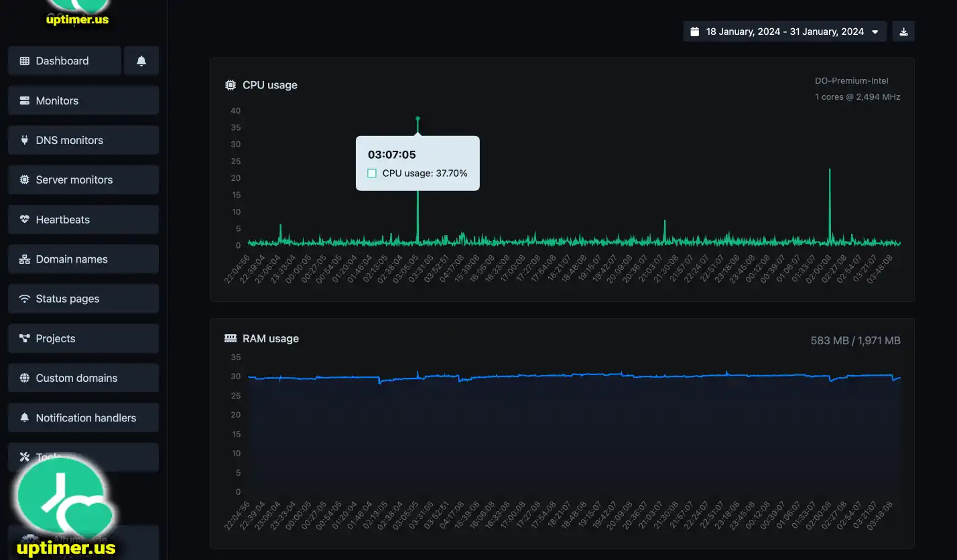This screenshot has width=957, height=560.
Task: Open the Dashboard menu item
Action: pyautogui.click(x=64, y=61)
